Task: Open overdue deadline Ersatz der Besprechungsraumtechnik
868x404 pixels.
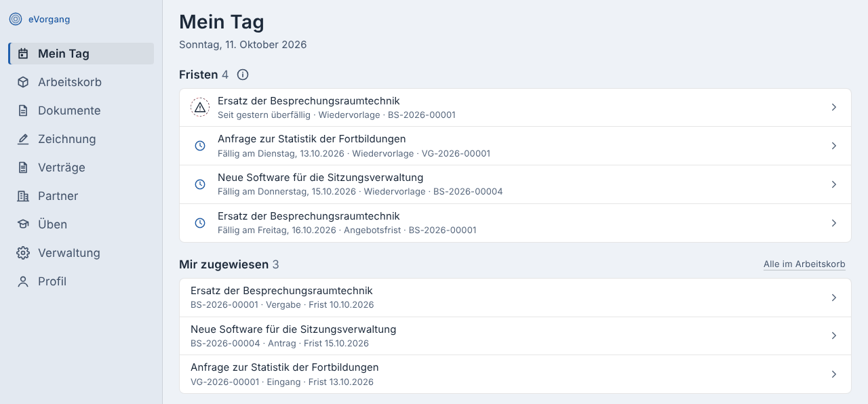Action: point(515,107)
